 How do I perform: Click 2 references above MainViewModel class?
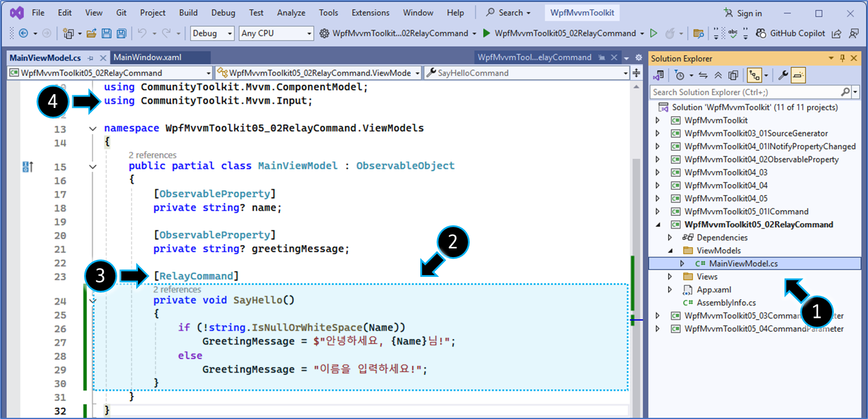pos(152,155)
